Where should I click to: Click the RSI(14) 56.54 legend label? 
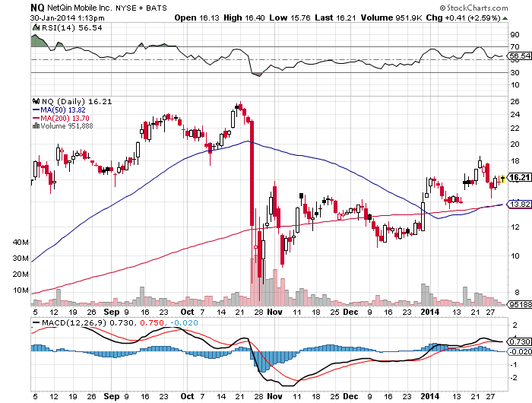[x=72, y=28]
